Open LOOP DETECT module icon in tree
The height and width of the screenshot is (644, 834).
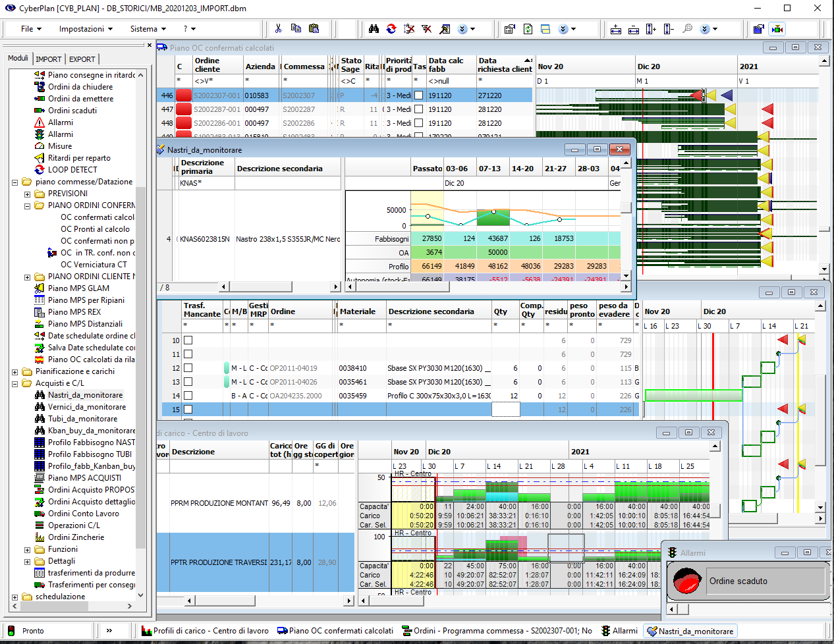40,170
